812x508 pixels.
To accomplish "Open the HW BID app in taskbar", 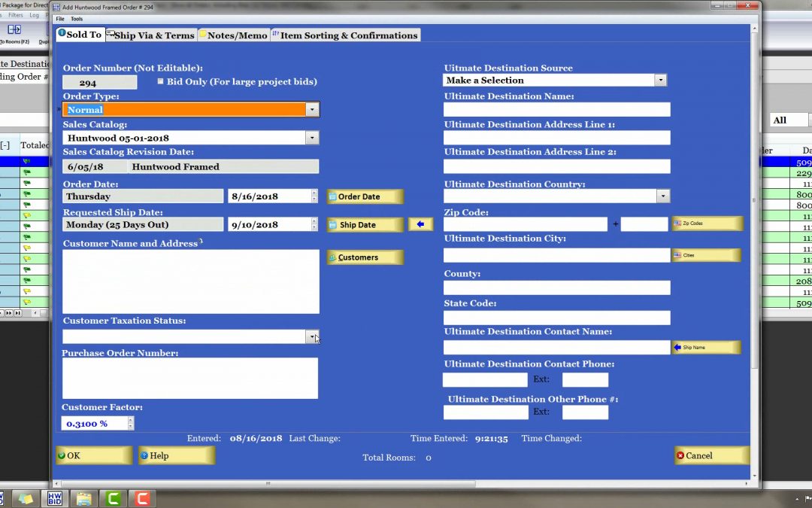I will coord(55,498).
